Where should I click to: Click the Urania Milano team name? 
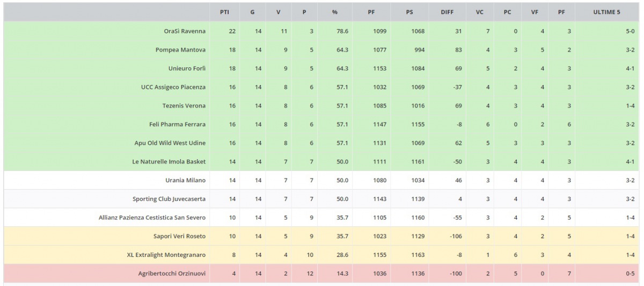186,181
